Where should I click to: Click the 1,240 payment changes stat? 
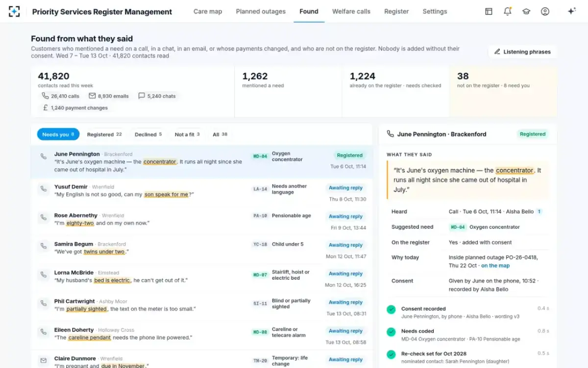click(x=75, y=108)
